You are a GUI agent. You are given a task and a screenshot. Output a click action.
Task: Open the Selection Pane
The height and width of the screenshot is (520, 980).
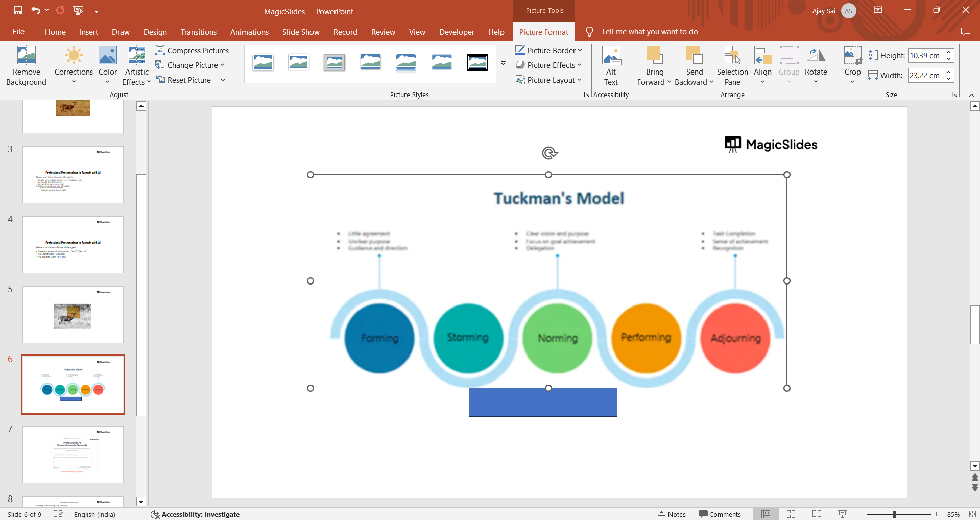tap(732, 66)
